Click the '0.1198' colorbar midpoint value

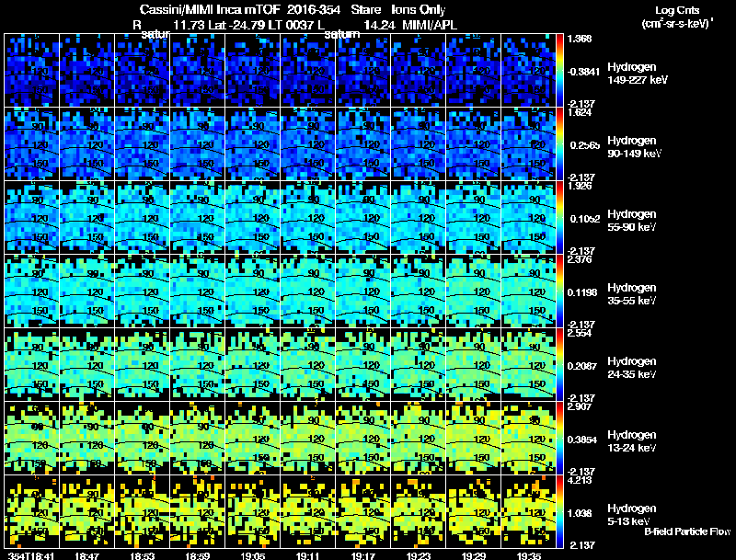(582, 292)
